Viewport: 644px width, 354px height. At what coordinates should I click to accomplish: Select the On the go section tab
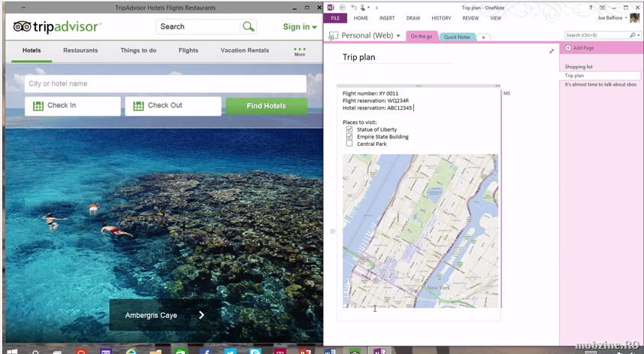(422, 36)
